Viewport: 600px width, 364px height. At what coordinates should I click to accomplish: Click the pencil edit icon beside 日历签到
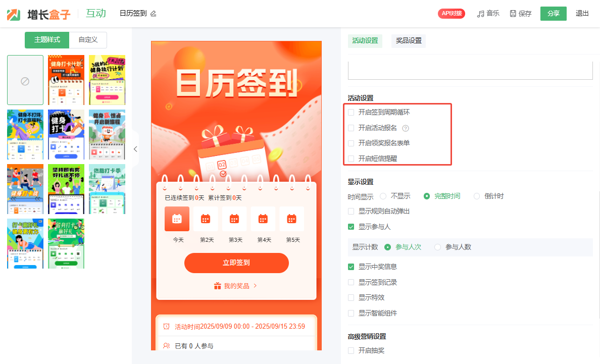click(154, 14)
